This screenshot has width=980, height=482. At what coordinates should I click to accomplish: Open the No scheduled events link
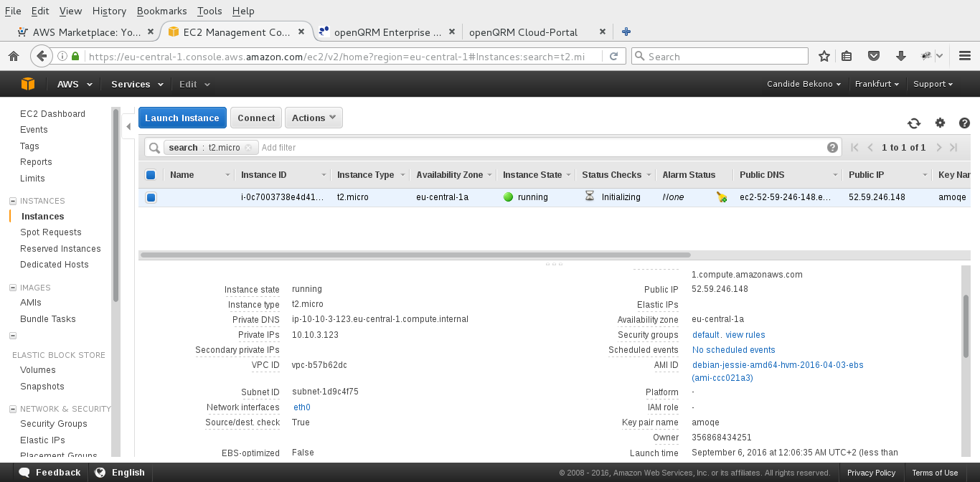click(x=733, y=350)
